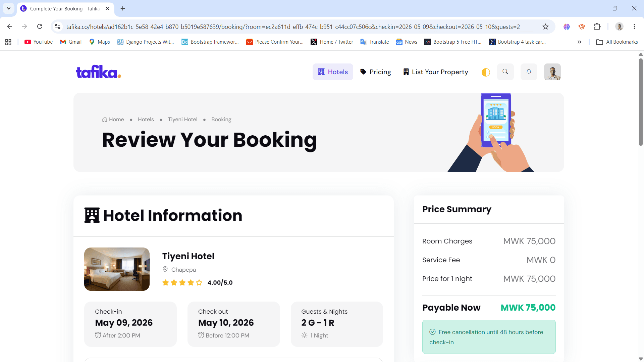
Task: Click the Check-in date May 09, 2026
Action: click(124, 323)
